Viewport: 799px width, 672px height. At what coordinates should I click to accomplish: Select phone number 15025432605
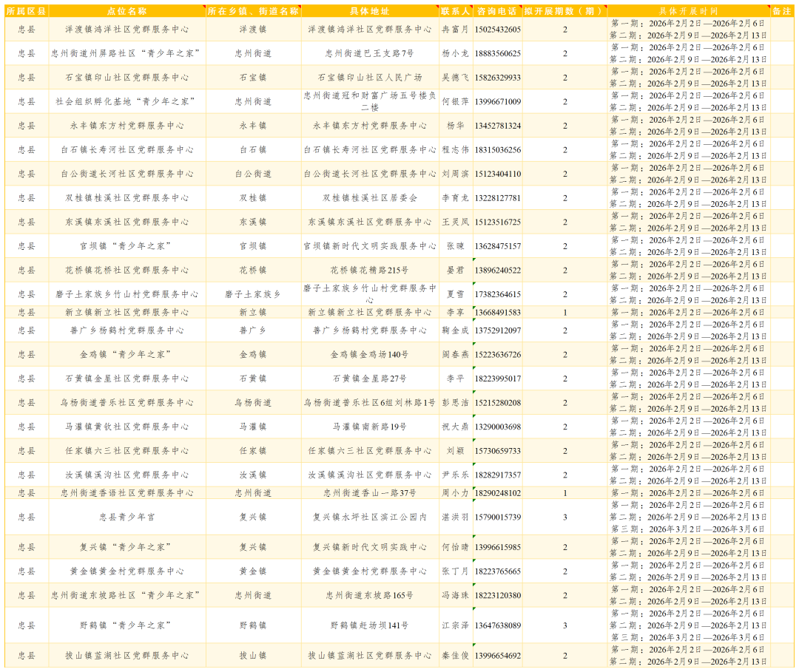[498, 30]
